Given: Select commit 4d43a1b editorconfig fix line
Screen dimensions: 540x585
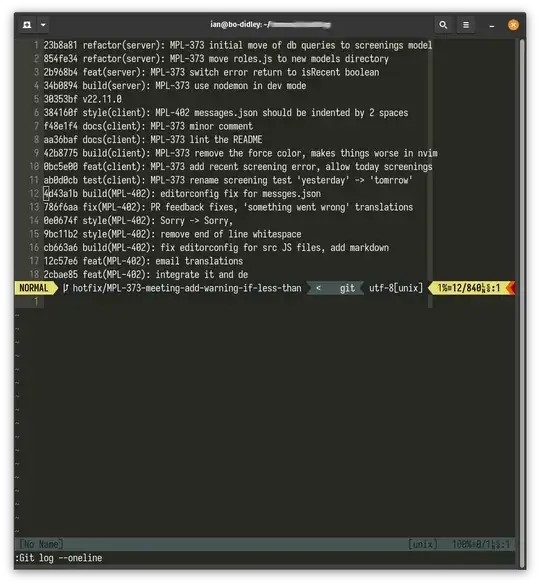Looking at the screenshot, I should pos(182,194).
